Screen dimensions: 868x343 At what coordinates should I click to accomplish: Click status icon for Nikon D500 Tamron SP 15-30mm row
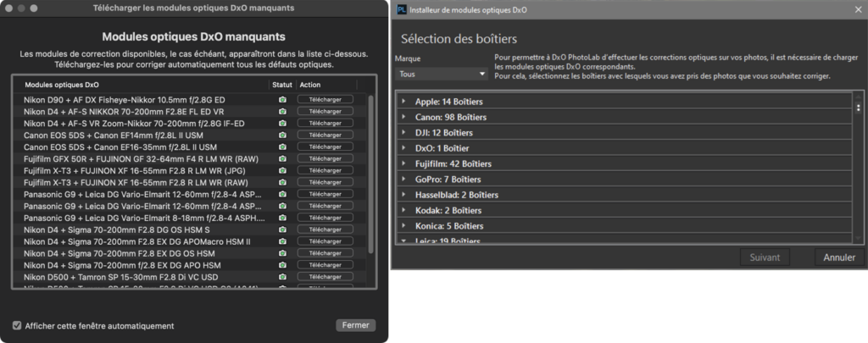[283, 277]
